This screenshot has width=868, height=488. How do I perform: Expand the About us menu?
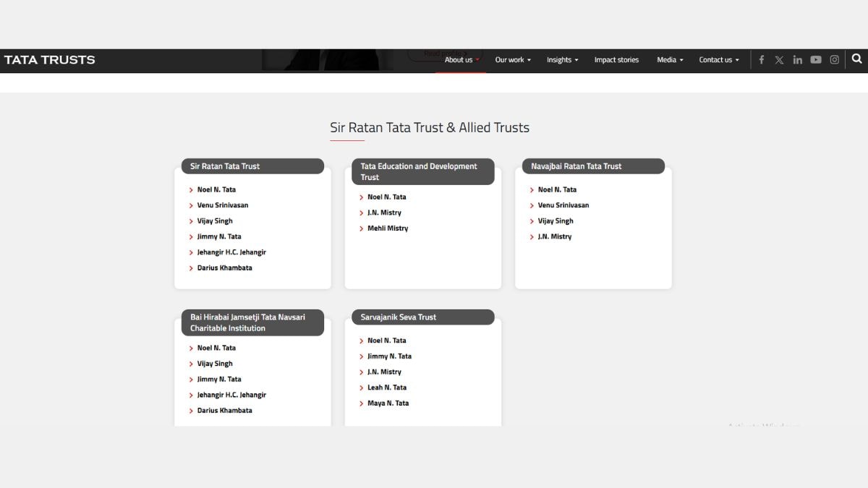coord(461,60)
